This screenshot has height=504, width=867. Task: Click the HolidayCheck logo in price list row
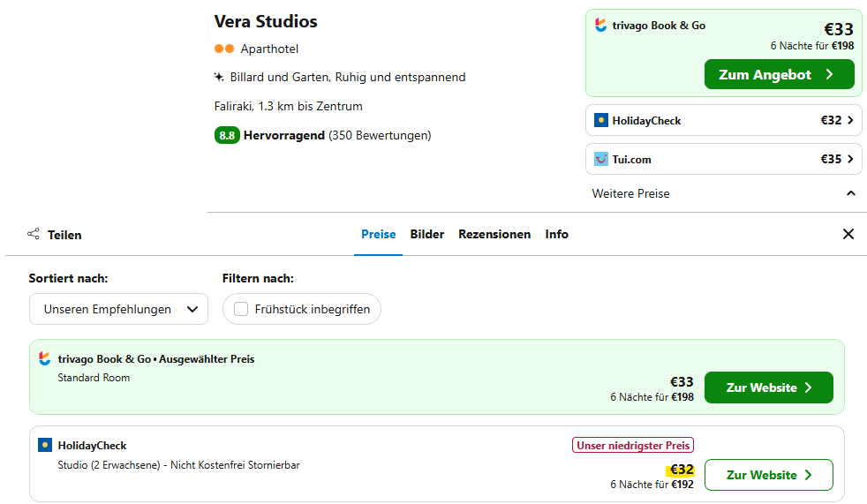(x=45, y=445)
